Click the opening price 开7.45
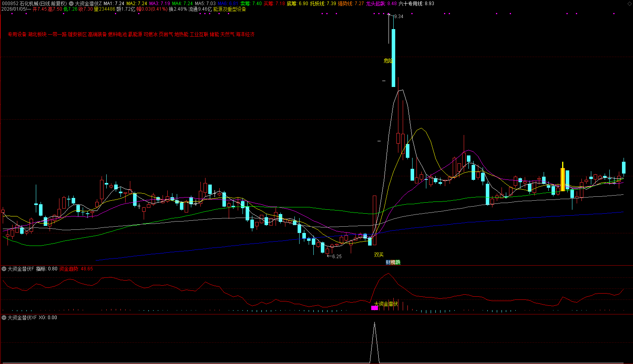 point(40,9)
